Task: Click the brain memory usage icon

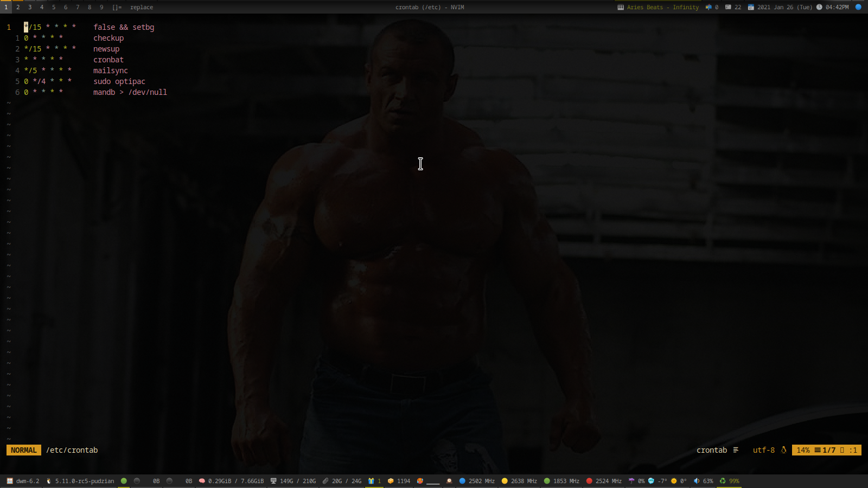Action: [x=202, y=481]
